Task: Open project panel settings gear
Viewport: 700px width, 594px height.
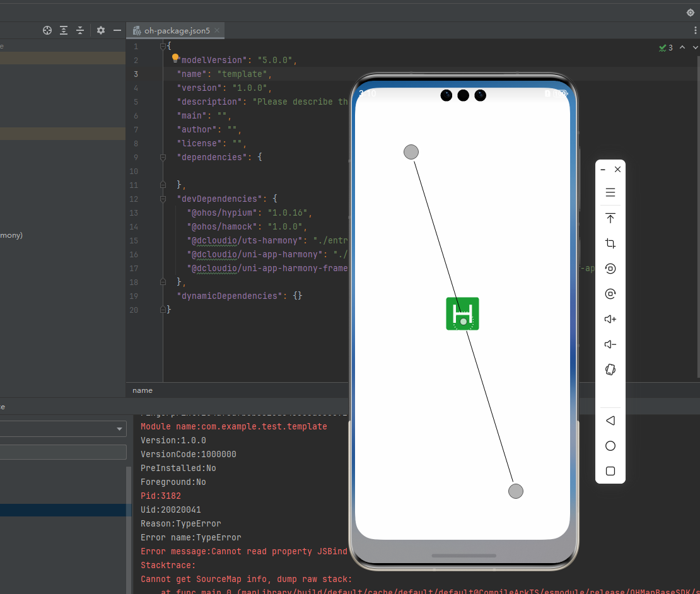Action: click(101, 30)
